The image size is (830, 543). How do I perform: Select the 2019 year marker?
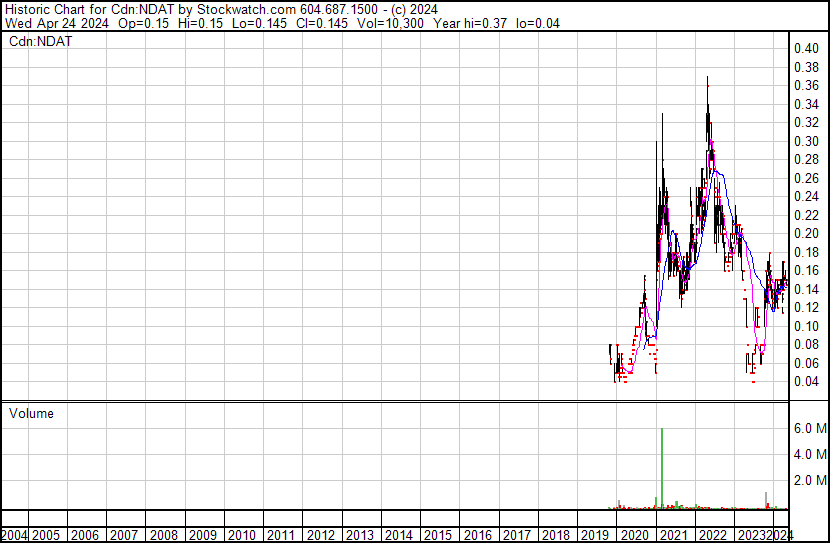coord(595,534)
